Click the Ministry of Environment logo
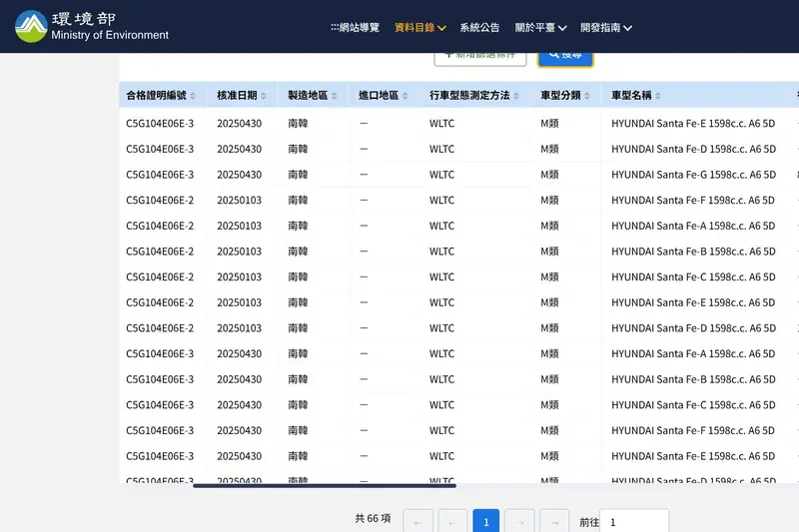The height and width of the screenshot is (532, 799). [92, 27]
